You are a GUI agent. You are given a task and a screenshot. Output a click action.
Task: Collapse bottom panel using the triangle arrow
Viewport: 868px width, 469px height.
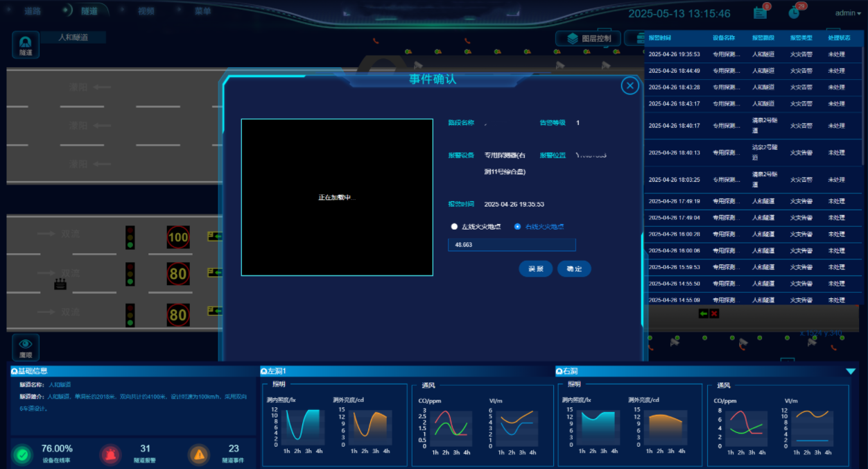click(x=851, y=371)
